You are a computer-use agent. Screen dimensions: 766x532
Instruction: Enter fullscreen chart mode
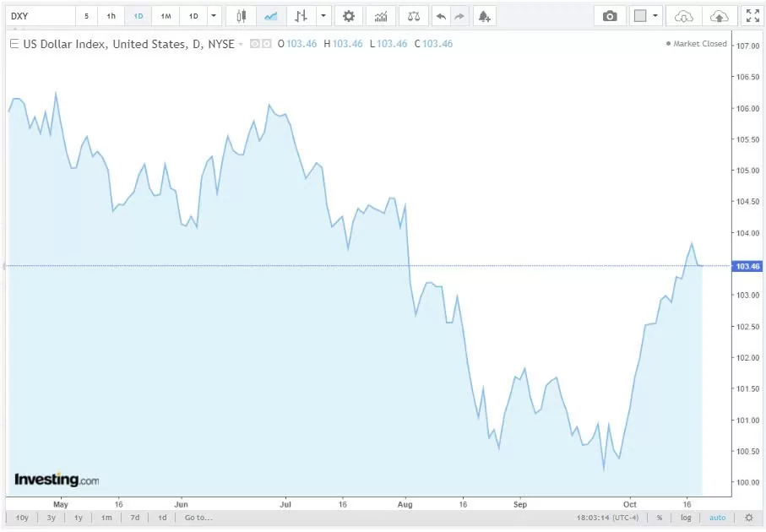click(x=751, y=16)
